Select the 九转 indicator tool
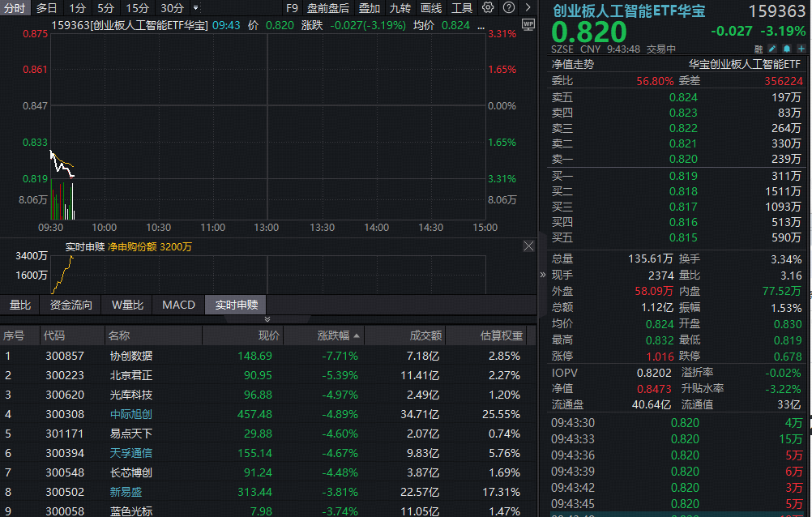The width and height of the screenshot is (812, 517). coord(402,8)
